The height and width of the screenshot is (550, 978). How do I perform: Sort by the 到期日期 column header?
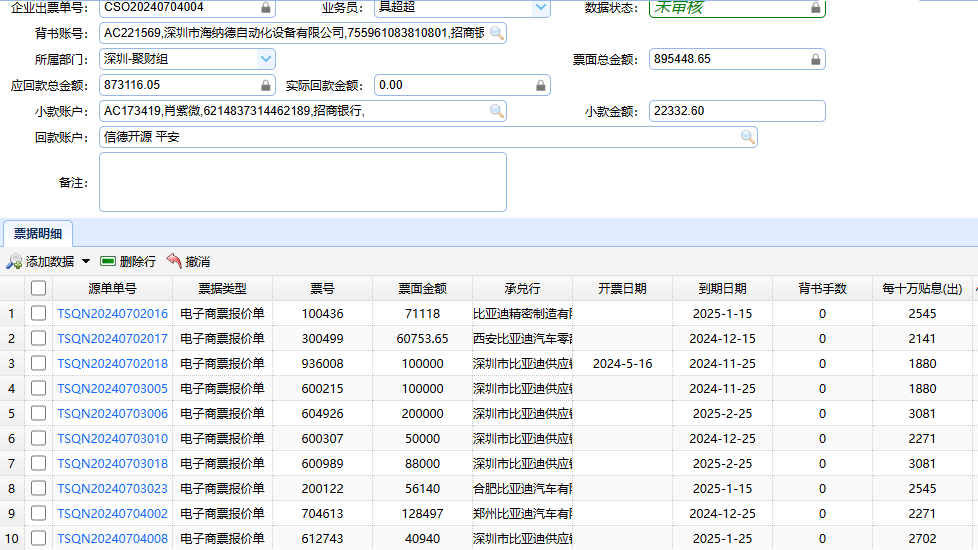click(x=722, y=288)
